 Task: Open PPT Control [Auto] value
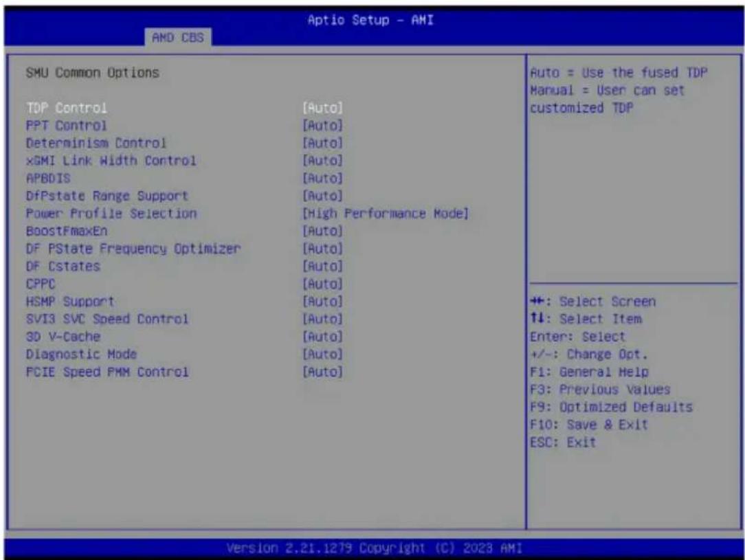point(322,125)
